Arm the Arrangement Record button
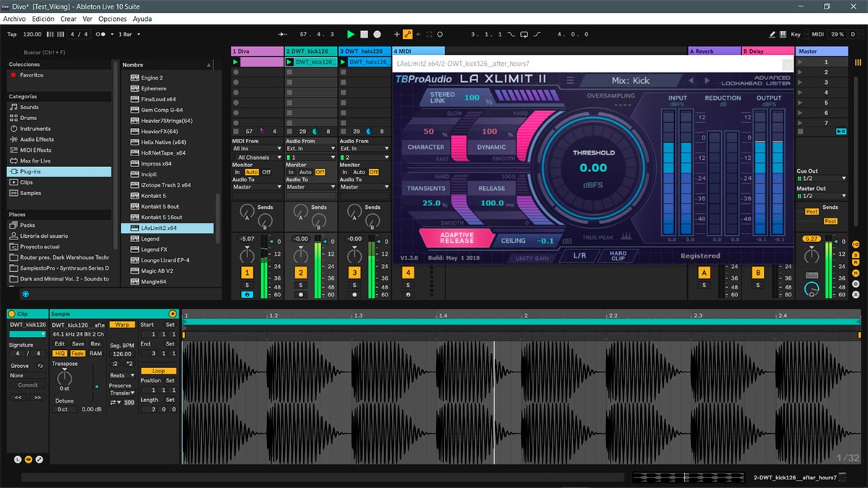This screenshot has height=488, width=868. (377, 34)
